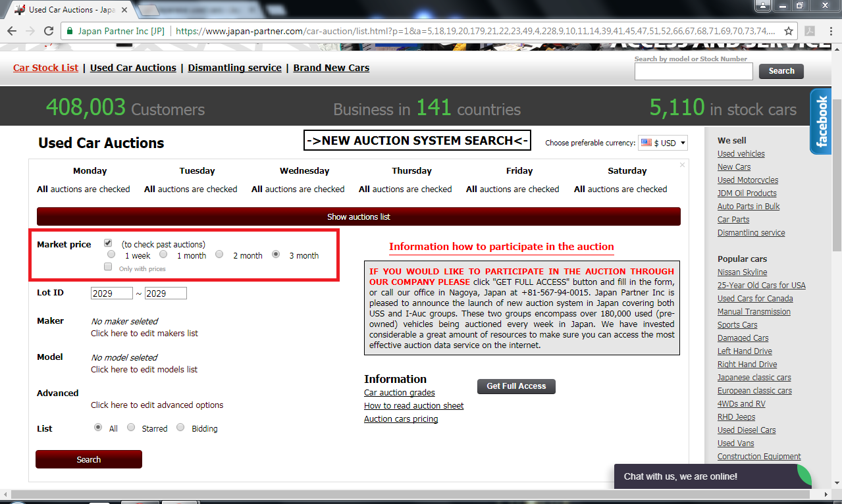Screen dimensions: 842x504
Task: Click the Get Full Access button
Action: 516,386
